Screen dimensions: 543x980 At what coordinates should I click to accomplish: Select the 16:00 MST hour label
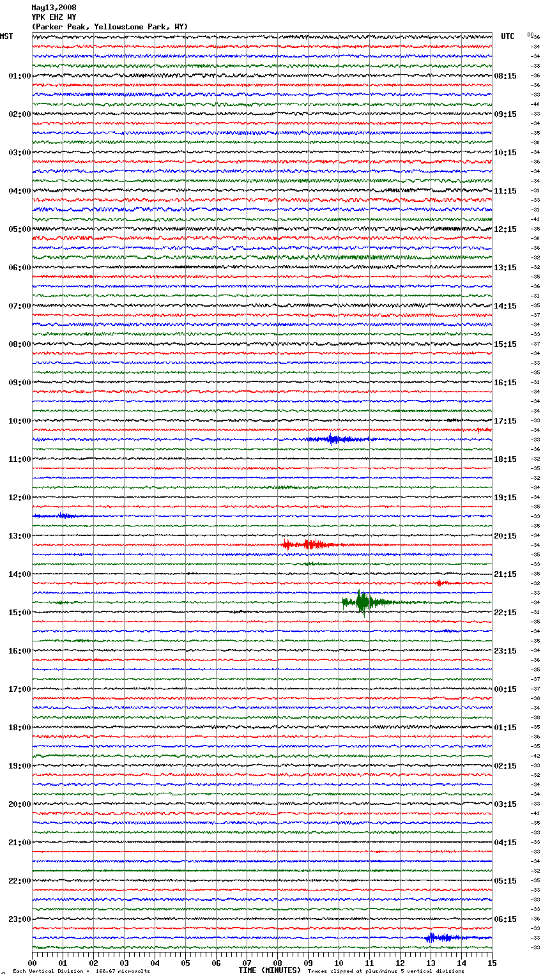(x=20, y=651)
